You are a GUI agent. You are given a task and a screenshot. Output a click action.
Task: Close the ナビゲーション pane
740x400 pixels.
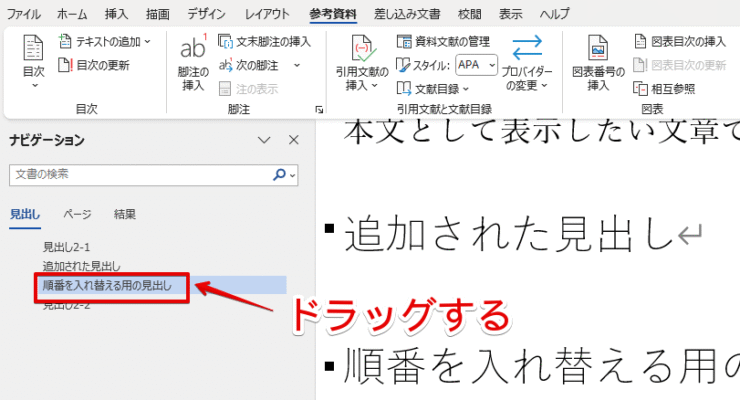(x=294, y=140)
